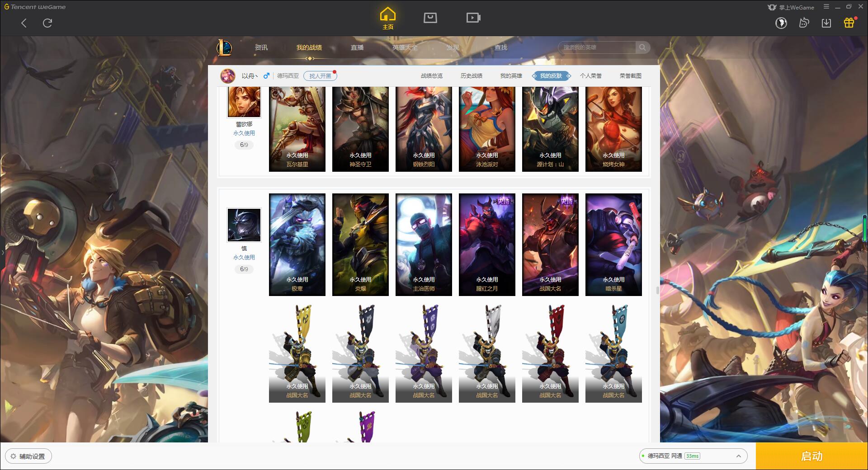This screenshot has height=470, width=868.
Task: Open the 战国大名 splash art skin card
Action: tap(550, 245)
